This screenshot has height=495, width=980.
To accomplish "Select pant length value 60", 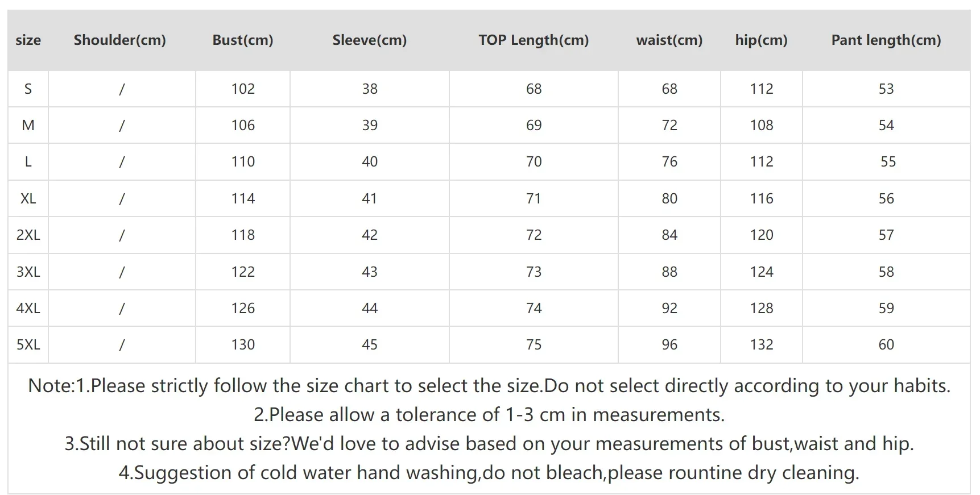I will click(x=886, y=345).
